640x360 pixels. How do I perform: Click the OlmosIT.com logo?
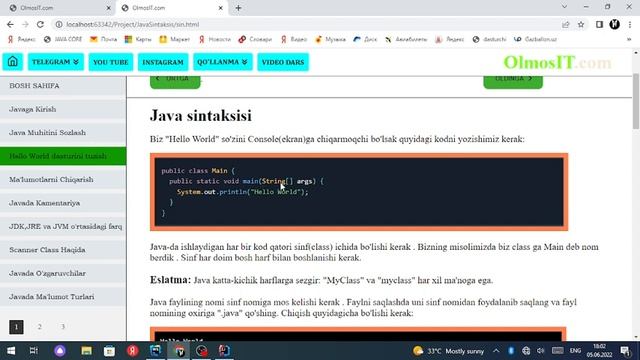coord(557,62)
